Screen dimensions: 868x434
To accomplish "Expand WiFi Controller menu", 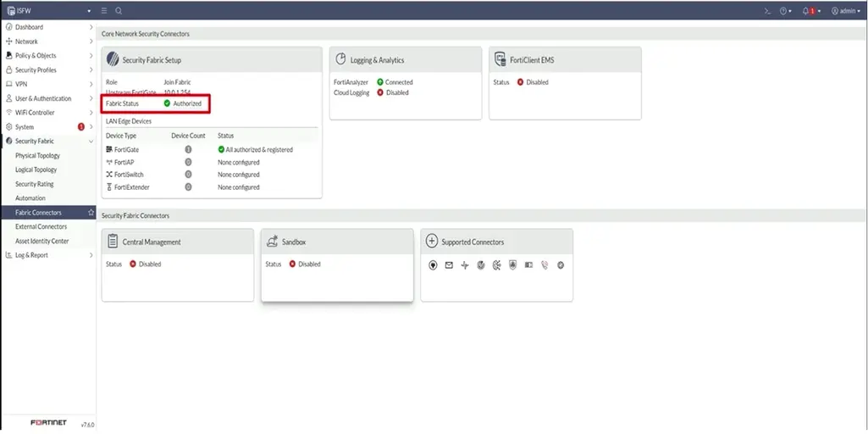I will tap(48, 113).
